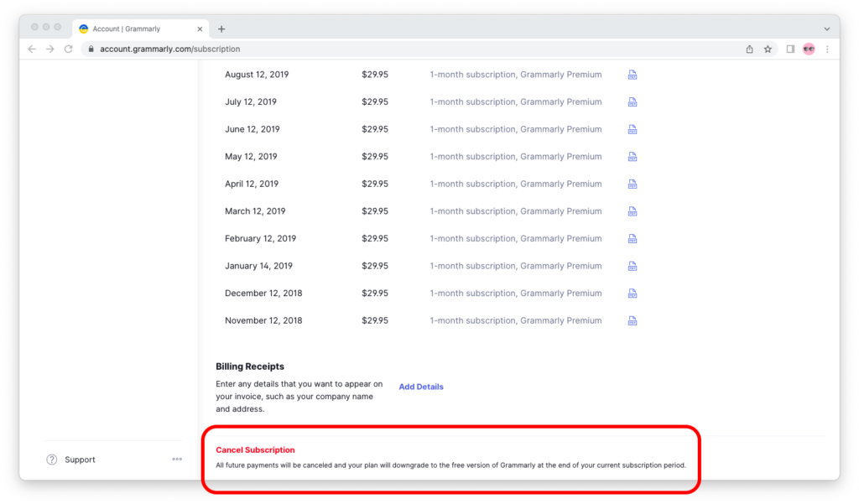Click subscription description for November 12, 2018
Viewport: 859px width, 504px height.
(x=516, y=321)
